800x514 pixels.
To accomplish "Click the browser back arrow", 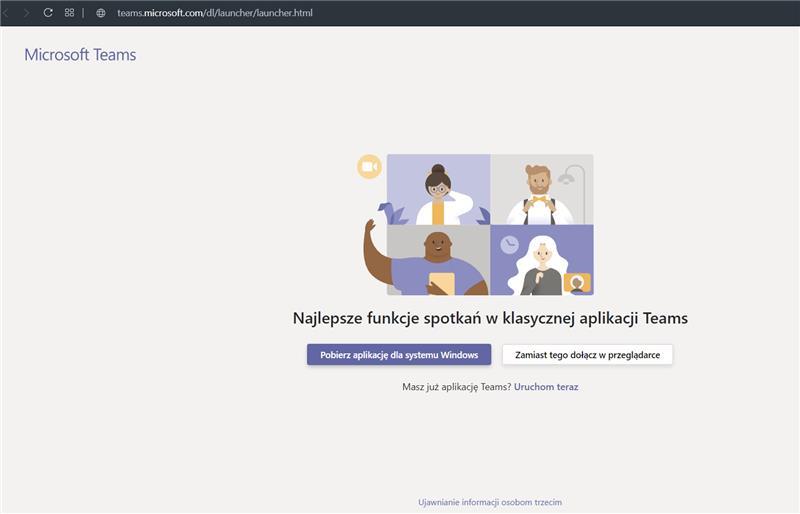I will coord(5,13).
